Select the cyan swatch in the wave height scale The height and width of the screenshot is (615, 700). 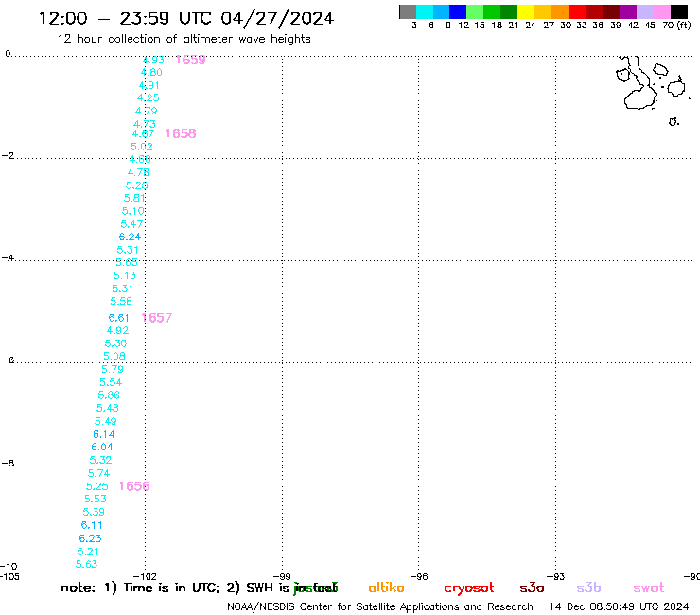pyautogui.click(x=424, y=11)
